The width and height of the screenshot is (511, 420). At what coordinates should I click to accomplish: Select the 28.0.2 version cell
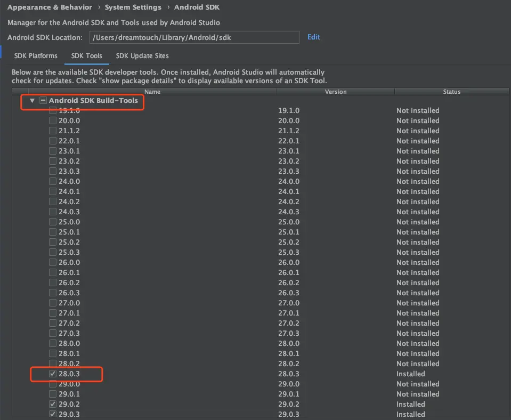tap(289, 364)
